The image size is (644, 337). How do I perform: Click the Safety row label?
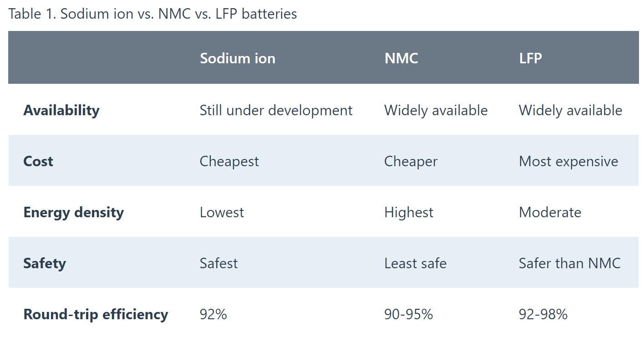45,263
